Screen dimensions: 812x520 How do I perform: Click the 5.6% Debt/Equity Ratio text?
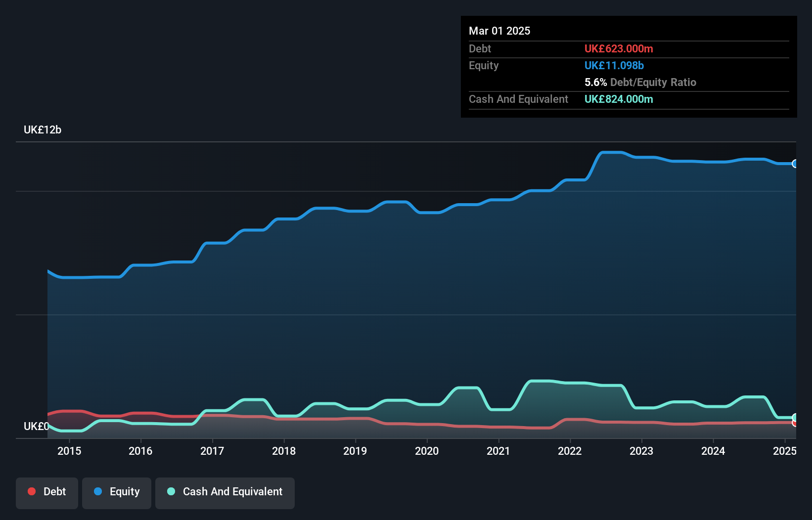coord(640,83)
